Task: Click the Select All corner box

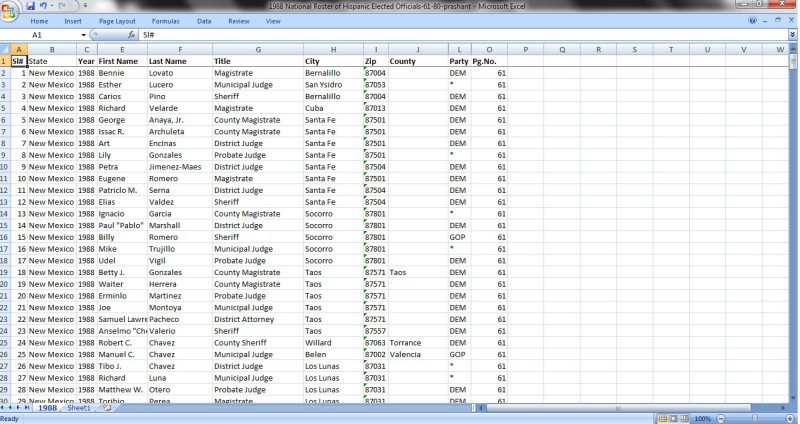Action: [5, 49]
